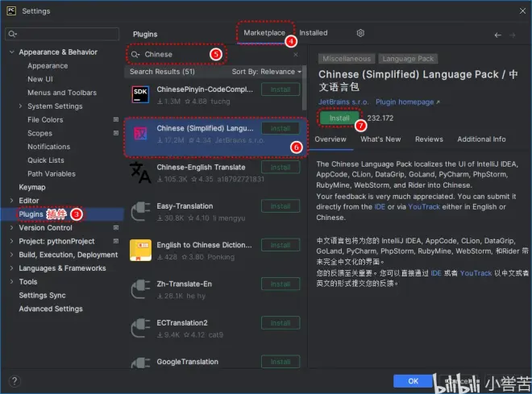
Task: Open the JetBrains s.r.o. vendor link
Action: point(343,102)
